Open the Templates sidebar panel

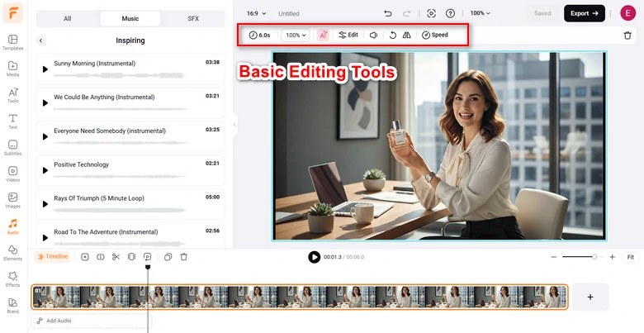pyautogui.click(x=12, y=42)
